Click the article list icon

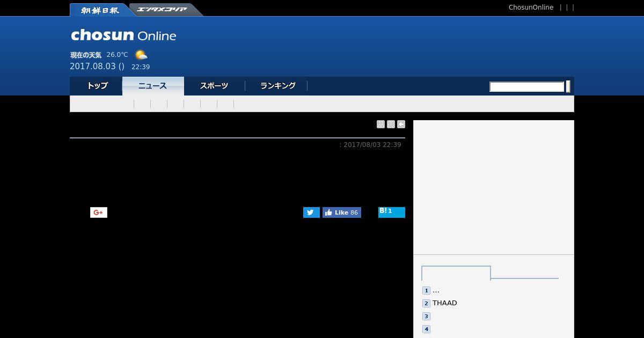point(391,124)
